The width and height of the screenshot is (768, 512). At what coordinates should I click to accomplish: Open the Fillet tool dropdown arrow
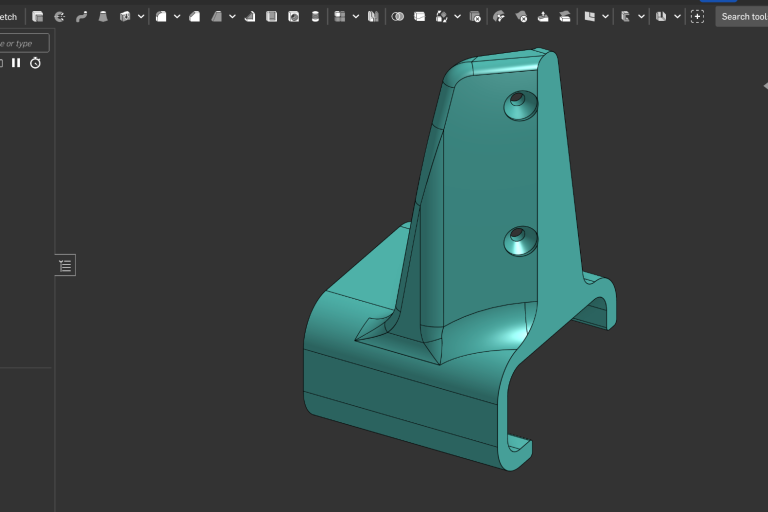177,17
